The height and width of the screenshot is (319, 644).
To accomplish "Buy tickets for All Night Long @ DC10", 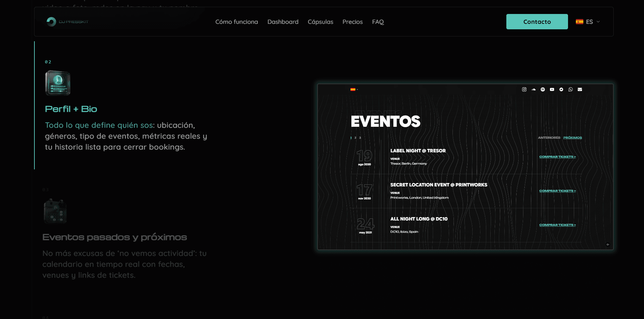I will pos(557,225).
